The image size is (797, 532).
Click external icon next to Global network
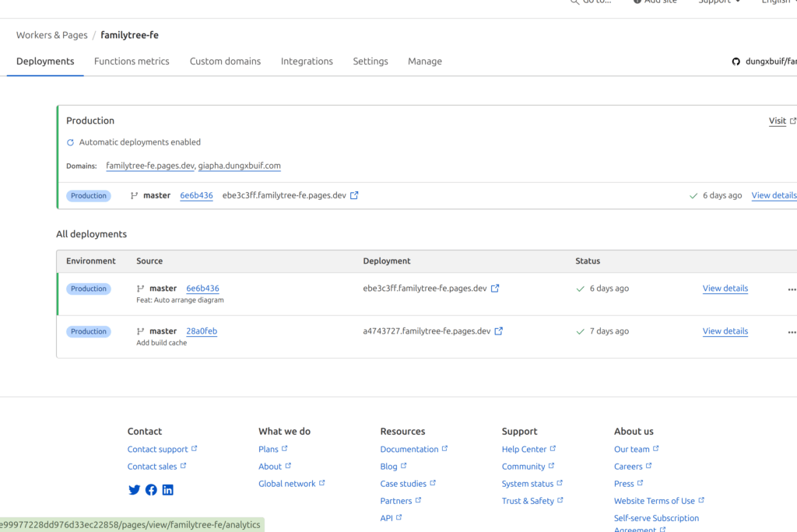(321, 483)
